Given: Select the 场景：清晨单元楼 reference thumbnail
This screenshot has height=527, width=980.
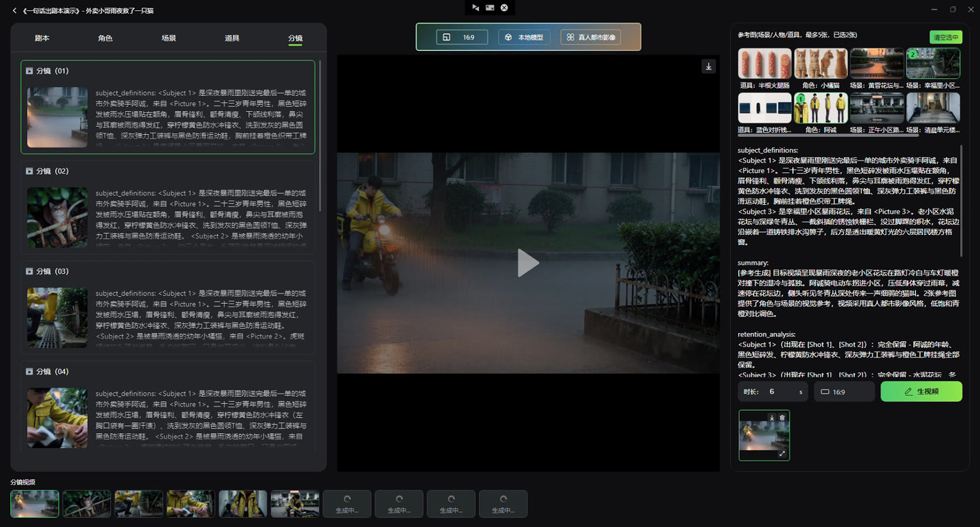Looking at the screenshot, I should click(x=933, y=108).
